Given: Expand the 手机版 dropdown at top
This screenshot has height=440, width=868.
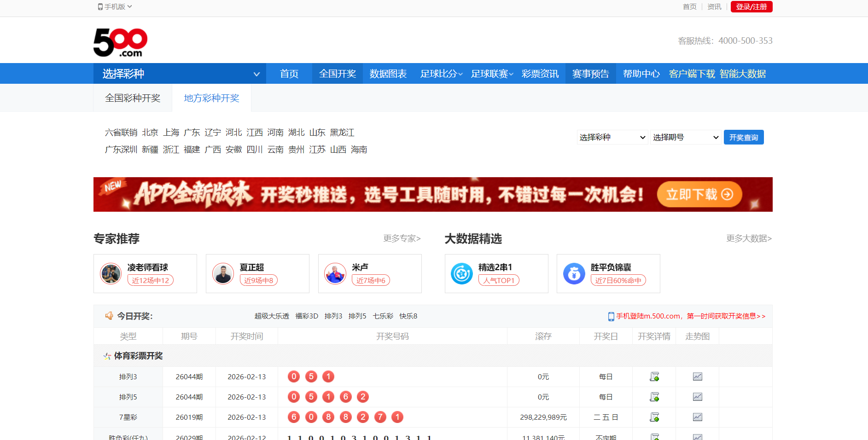Looking at the screenshot, I should pos(115,6).
